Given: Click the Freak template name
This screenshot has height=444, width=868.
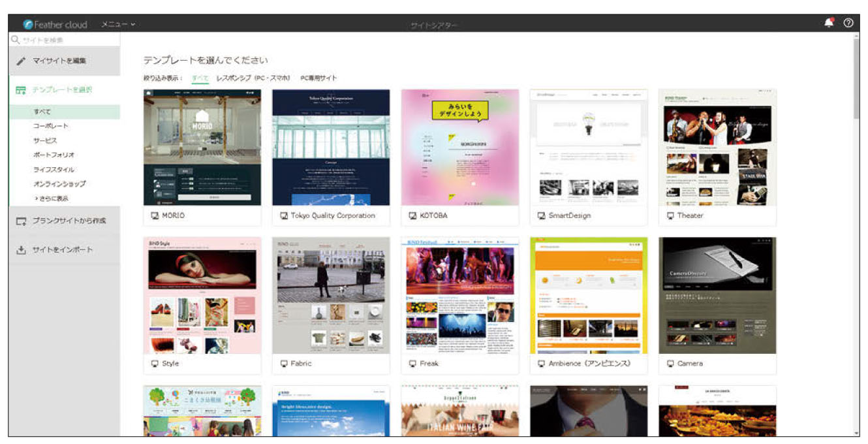Looking at the screenshot, I should [x=429, y=364].
